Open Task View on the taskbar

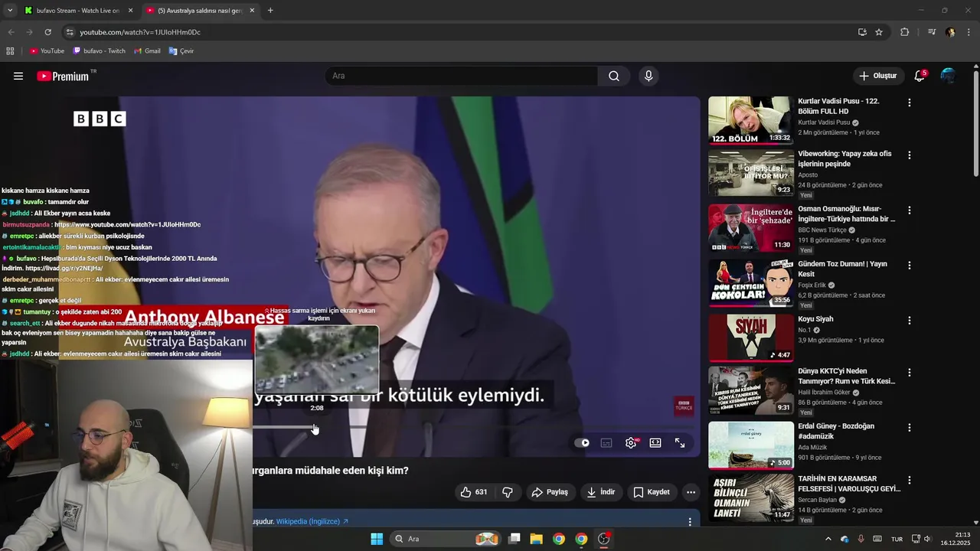tap(514, 539)
